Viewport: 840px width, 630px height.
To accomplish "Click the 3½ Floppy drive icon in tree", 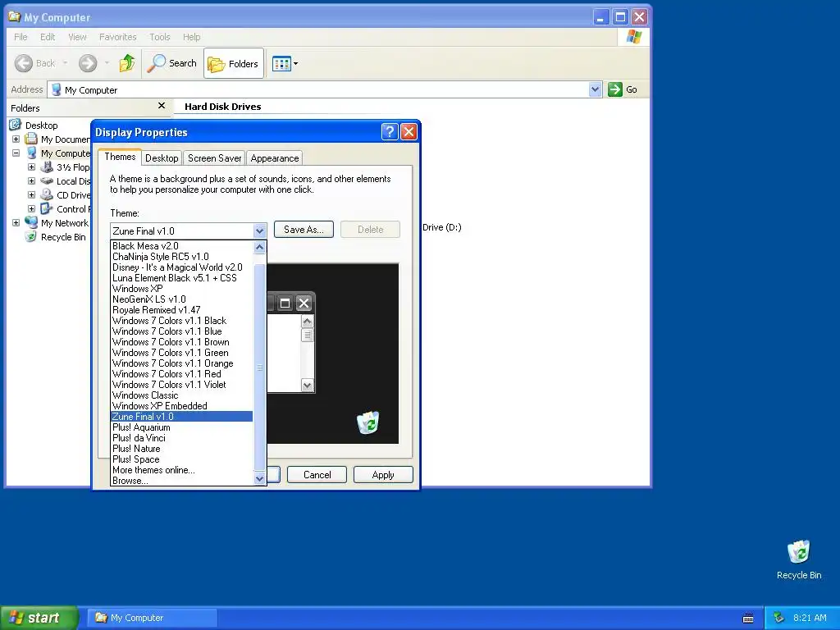I will coord(47,167).
